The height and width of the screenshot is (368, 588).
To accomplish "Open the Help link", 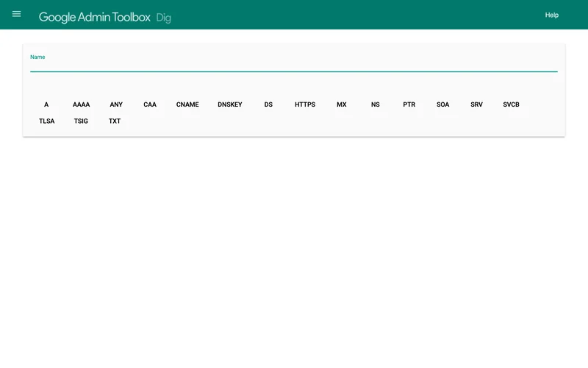I will click(x=552, y=15).
